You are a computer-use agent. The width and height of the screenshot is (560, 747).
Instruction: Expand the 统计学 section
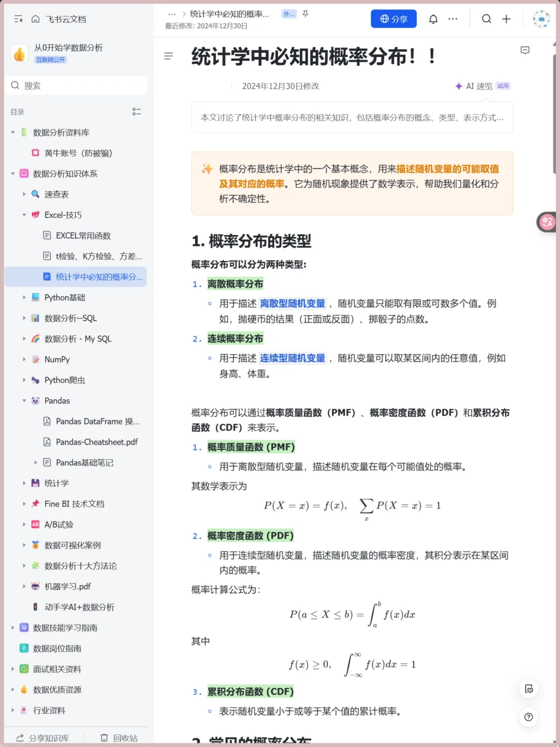(24, 483)
